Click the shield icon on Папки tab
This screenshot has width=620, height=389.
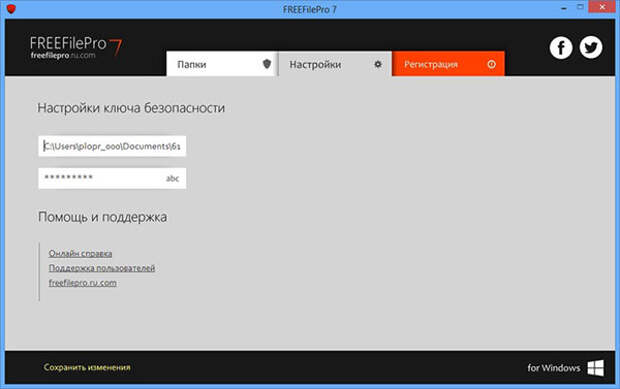point(267,64)
